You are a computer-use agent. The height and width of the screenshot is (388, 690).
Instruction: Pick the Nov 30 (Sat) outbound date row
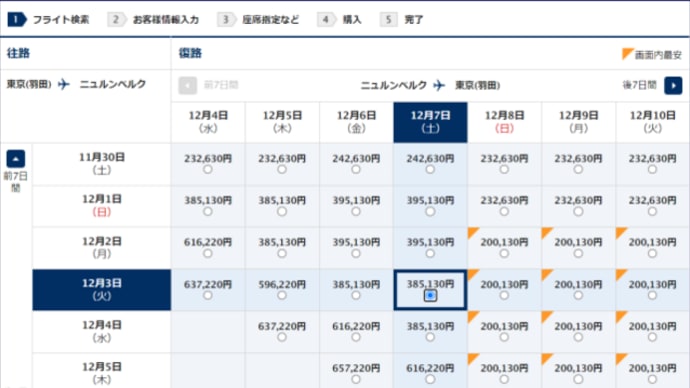[102, 164]
